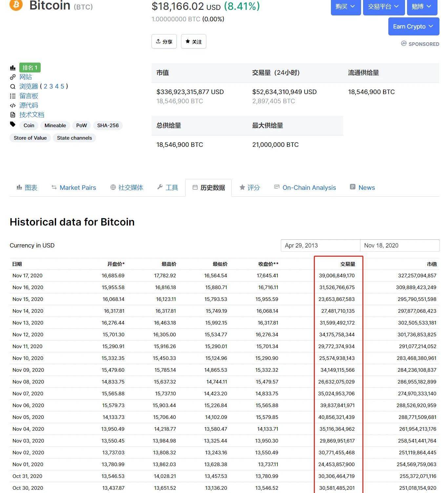
Task: Click the share button with upload icon
Action: [x=164, y=42]
